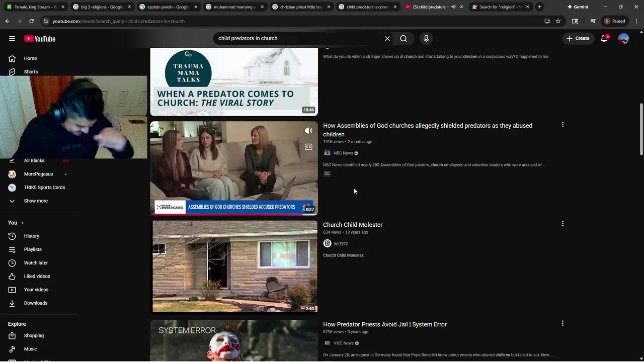Reload the current page
Screen dimensions: 644x362
[31, 21]
